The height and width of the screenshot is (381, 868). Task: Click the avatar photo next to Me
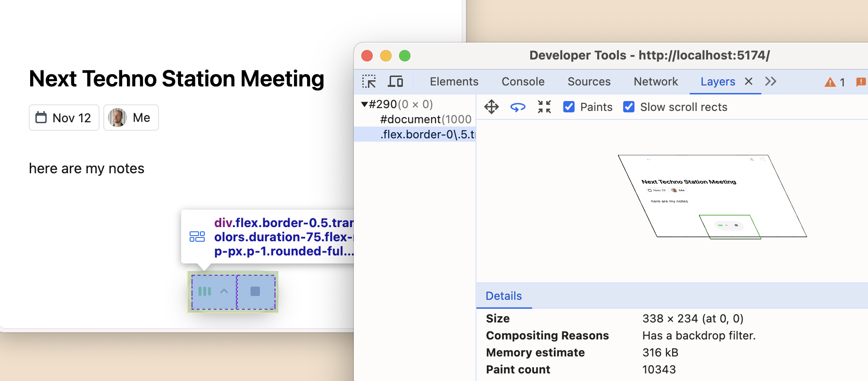click(117, 118)
